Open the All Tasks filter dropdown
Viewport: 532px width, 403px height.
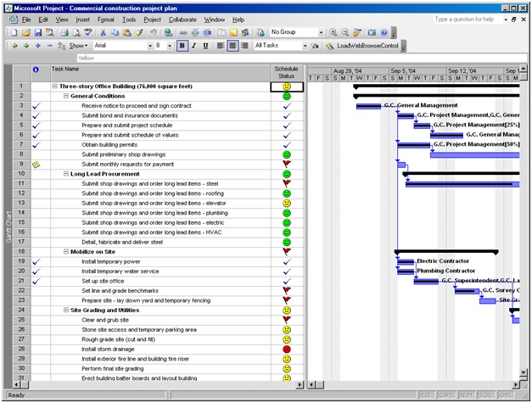[305, 46]
